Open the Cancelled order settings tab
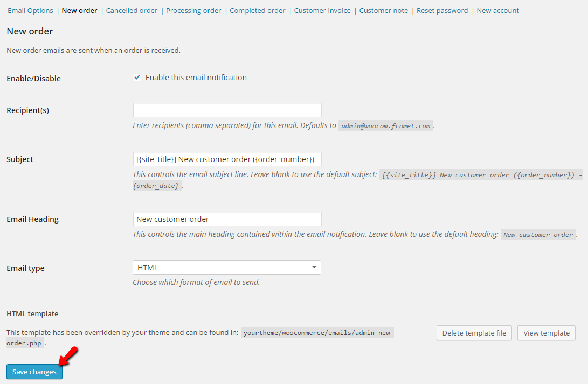This screenshot has width=588, height=384. point(132,10)
